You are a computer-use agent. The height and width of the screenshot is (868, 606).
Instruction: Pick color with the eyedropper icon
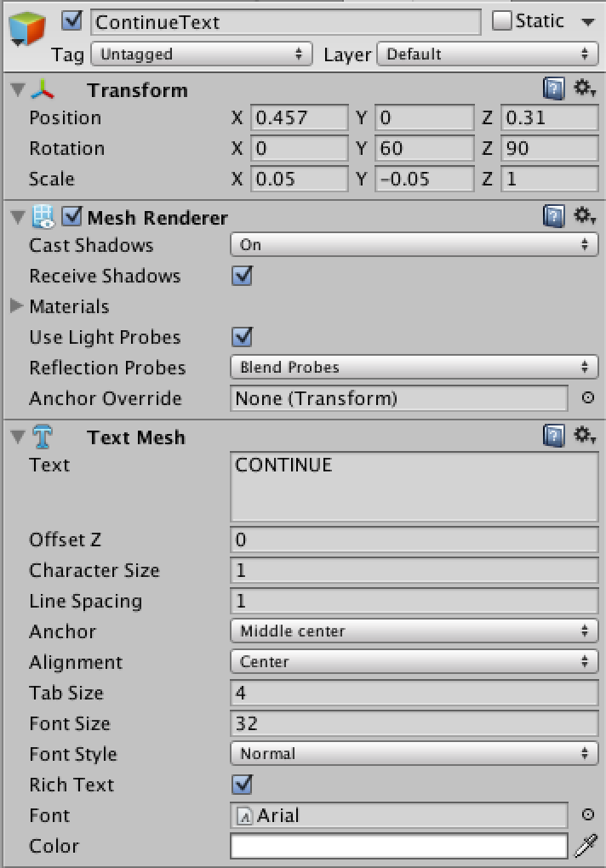(586, 846)
